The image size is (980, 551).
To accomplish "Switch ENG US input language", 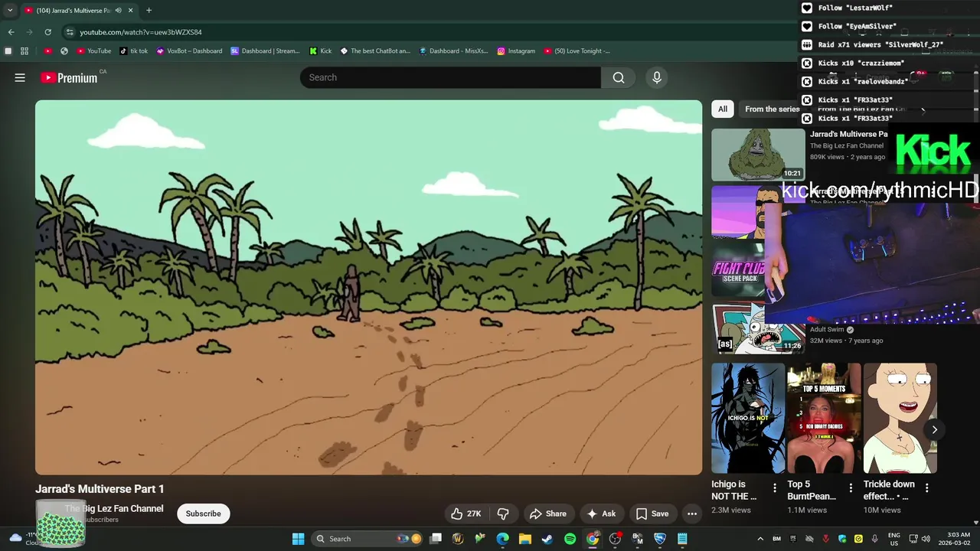I will click(894, 539).
